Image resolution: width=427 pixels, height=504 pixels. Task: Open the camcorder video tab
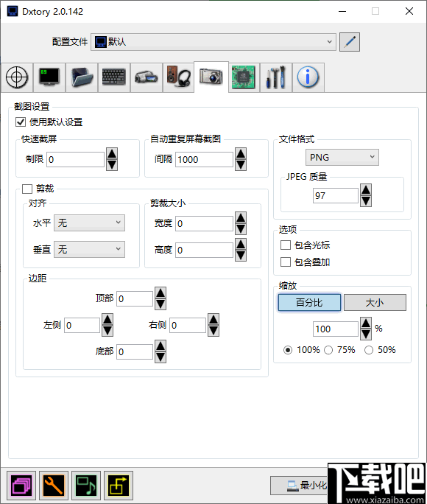(x=147, y=77)
